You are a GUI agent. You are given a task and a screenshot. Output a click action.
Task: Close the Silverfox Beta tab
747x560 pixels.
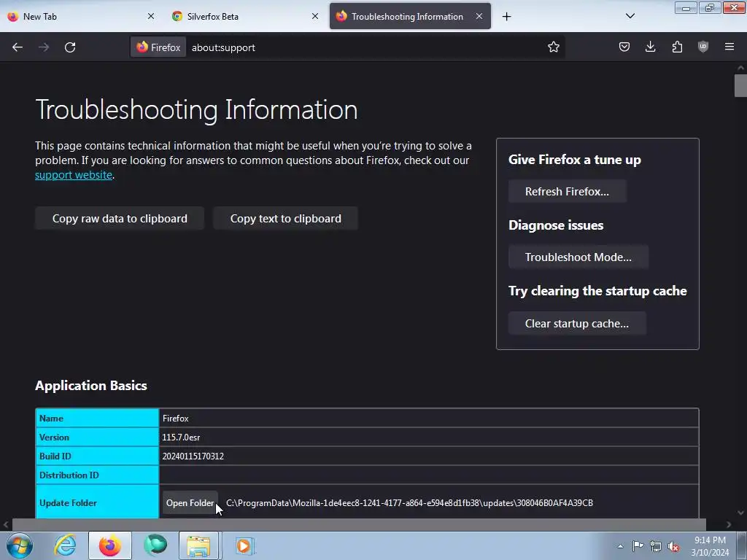(x=315, y=16)
